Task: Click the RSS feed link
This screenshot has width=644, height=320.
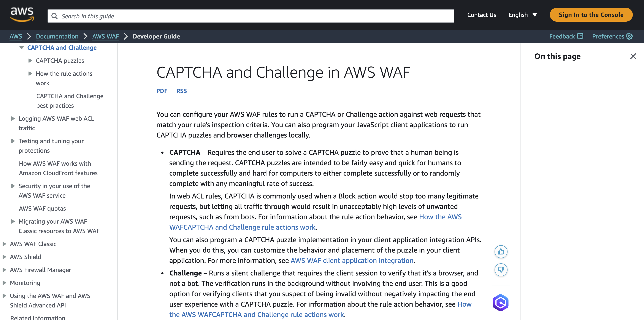Action: point(182,91)
